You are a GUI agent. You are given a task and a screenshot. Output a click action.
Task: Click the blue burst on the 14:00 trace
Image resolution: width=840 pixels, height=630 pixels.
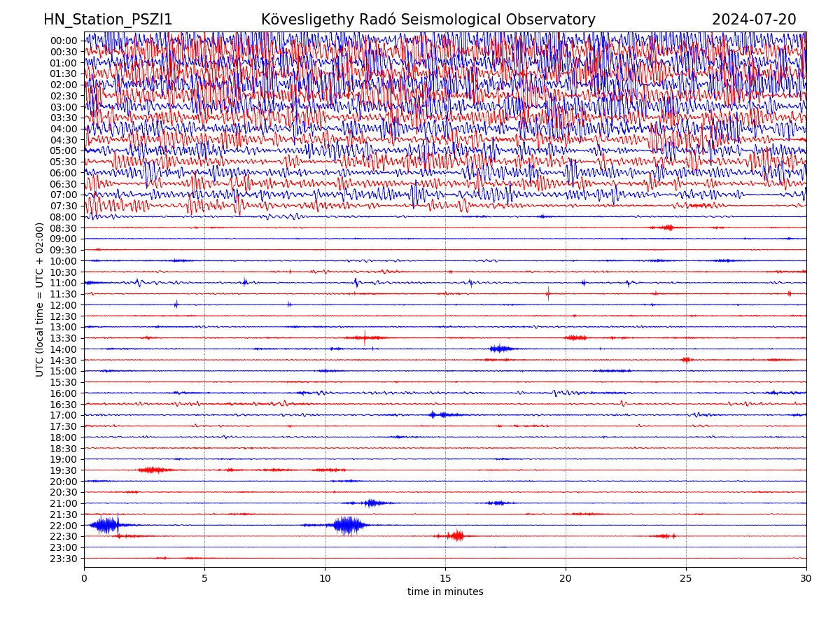[x=500, y=349]
